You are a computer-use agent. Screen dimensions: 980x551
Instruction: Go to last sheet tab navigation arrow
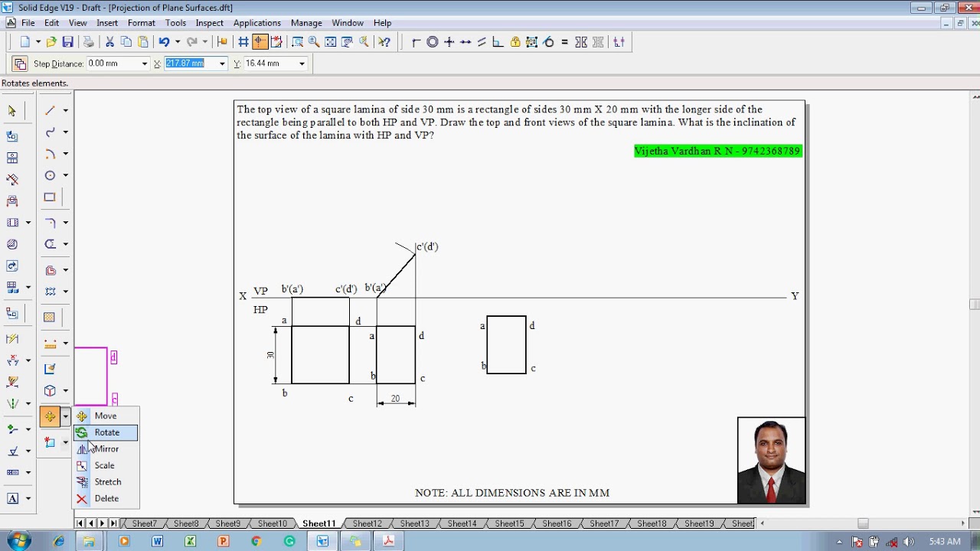[113, 523]
